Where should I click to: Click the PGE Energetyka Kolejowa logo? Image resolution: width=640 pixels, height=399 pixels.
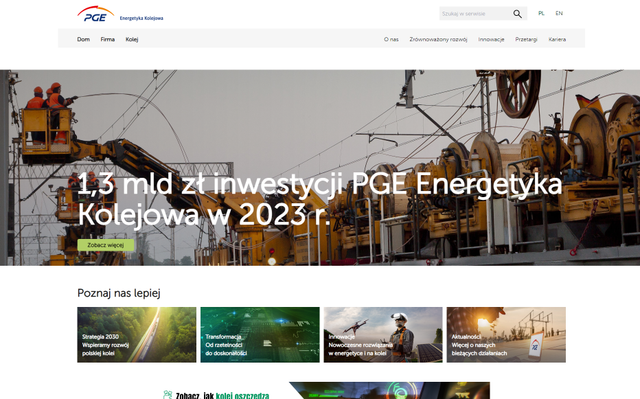click(120, 14)
